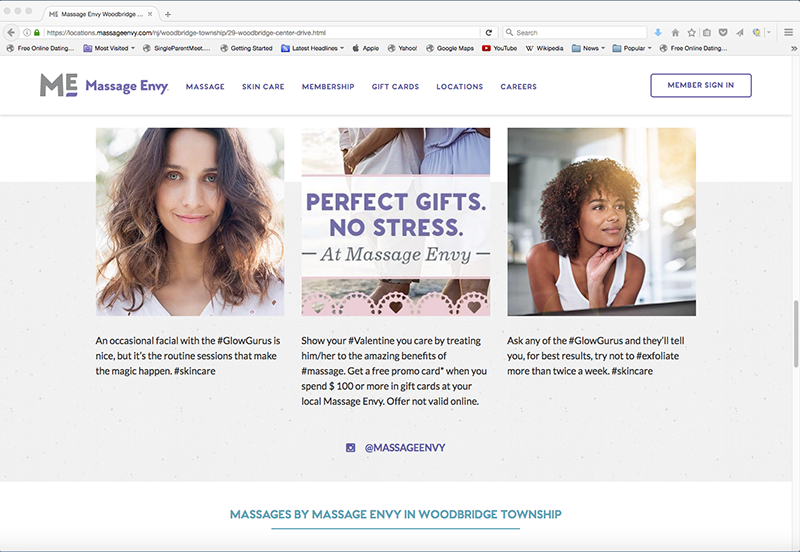The height and width of the screenshot is (552, 800).
Task: Click the globe extension icon in toolbar
Action: click(x=757, y=33)
